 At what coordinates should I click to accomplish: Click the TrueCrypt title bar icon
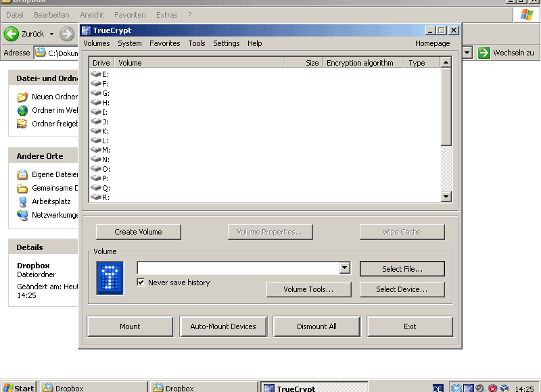point(87,30)
